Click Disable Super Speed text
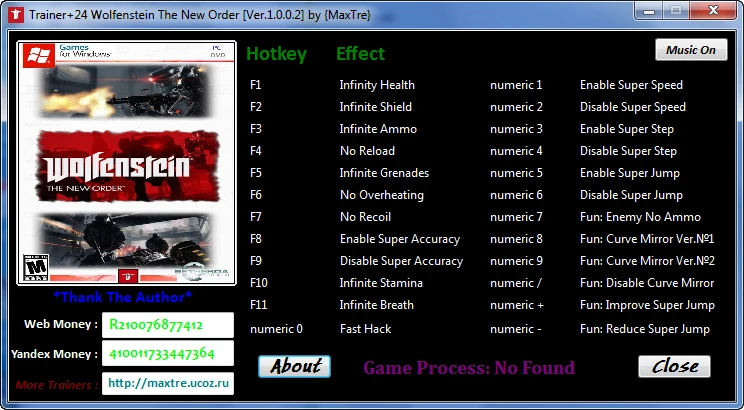The width and height of the screenshot is (744, 410). [632, 107]
